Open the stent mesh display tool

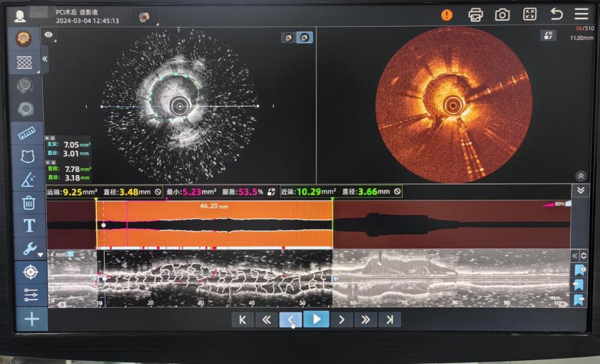[x=24, y=62]
